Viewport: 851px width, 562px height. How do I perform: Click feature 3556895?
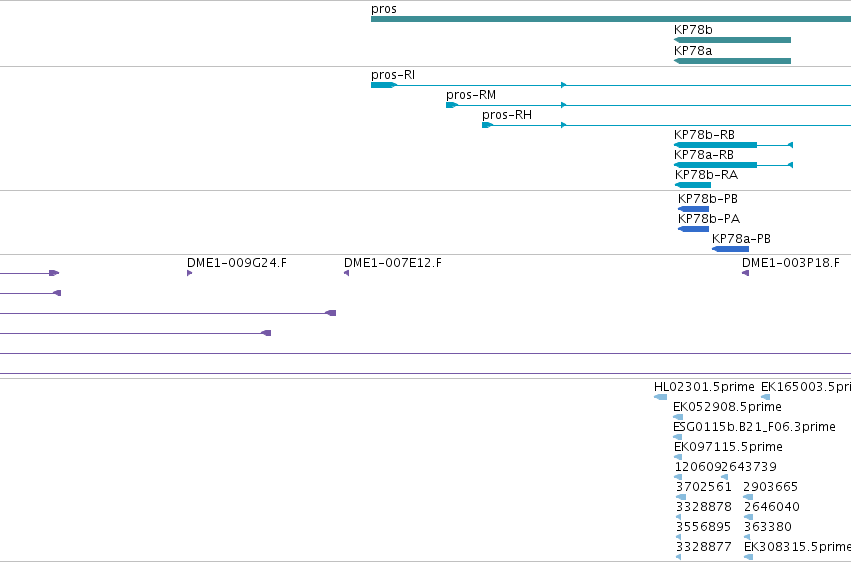[x=678, y=537]
